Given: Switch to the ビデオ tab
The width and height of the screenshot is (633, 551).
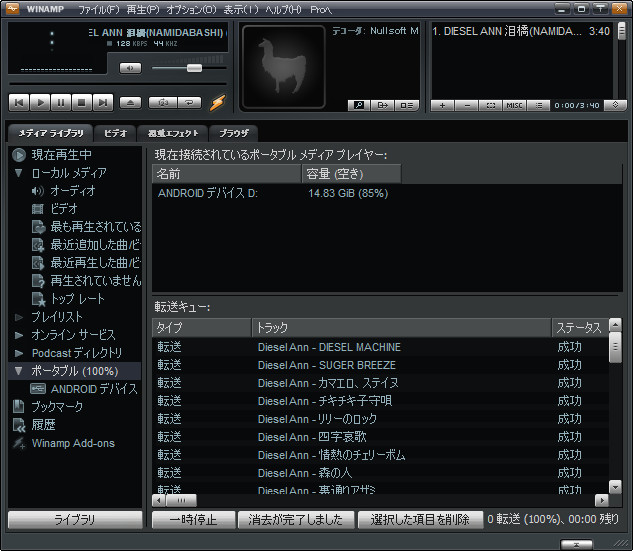Looking at the screenshot, I should pos(115,133).
